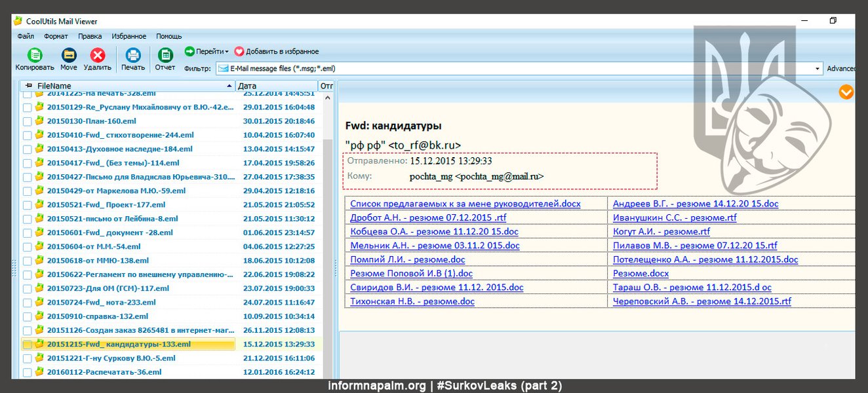Viewport: 868px width, 393px height.
Task: Open the Файл menu
Action: pos(26,37)
